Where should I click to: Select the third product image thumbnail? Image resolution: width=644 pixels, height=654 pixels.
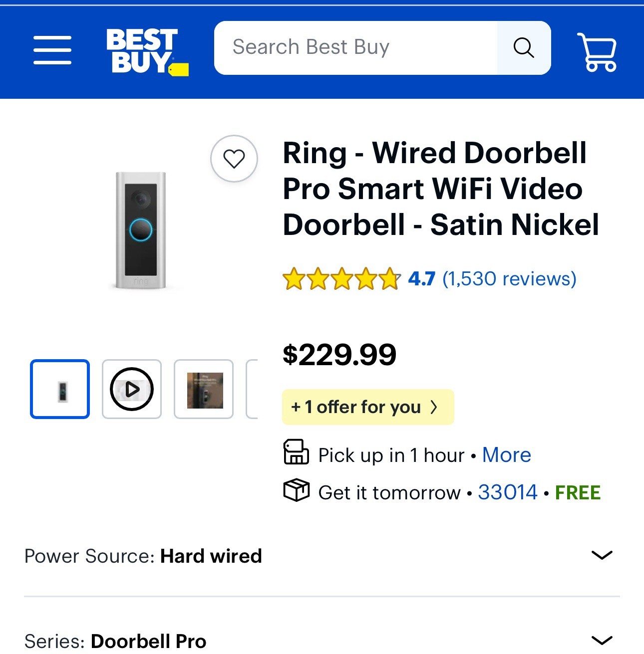pos(204,389)
